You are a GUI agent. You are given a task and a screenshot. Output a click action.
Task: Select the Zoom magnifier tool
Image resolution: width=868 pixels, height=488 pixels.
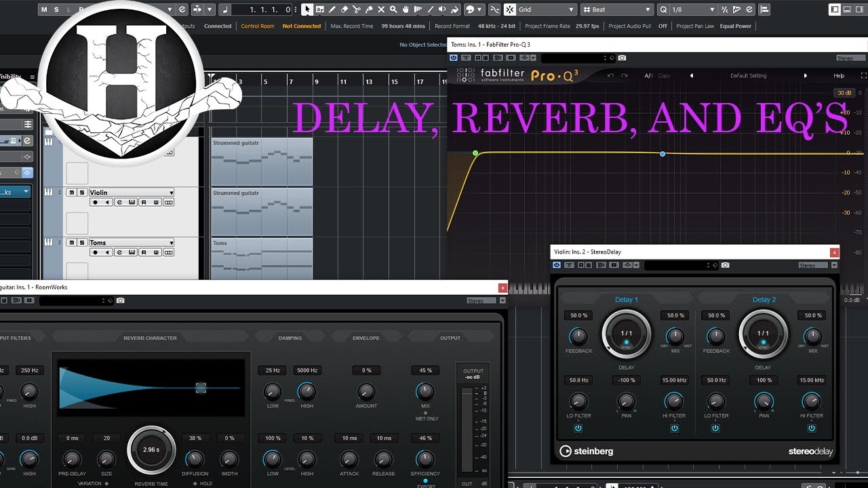(x=393, y=9)
